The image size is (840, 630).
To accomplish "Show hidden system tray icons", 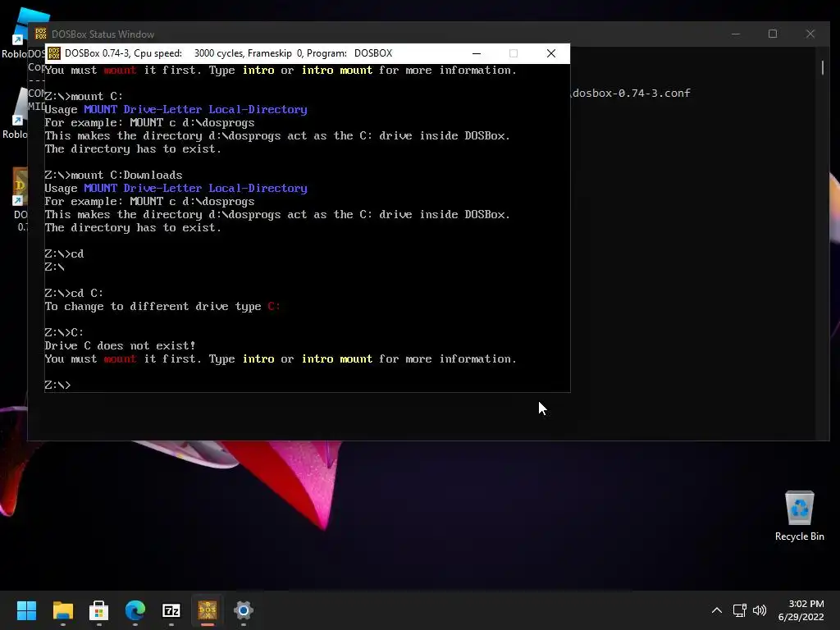I will point(717,610).
